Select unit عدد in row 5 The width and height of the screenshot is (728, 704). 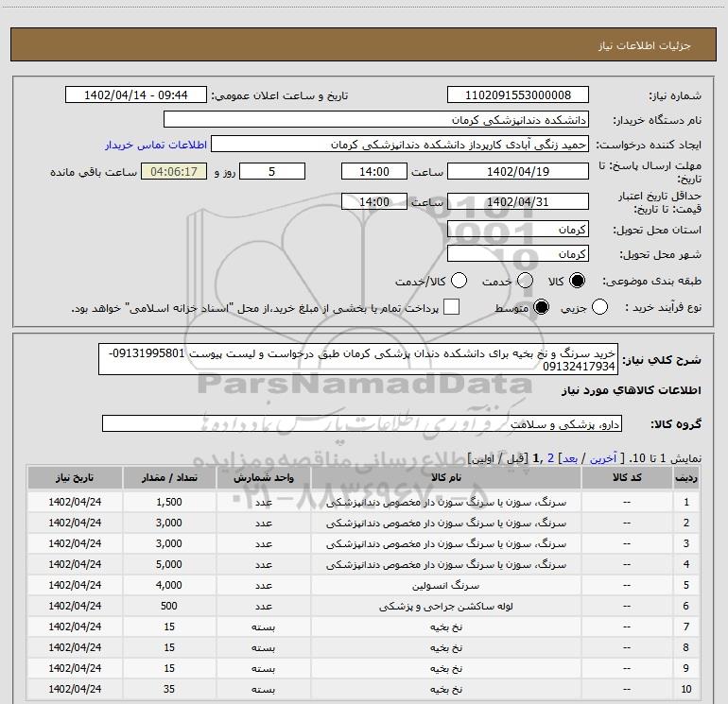click(263, 585)
